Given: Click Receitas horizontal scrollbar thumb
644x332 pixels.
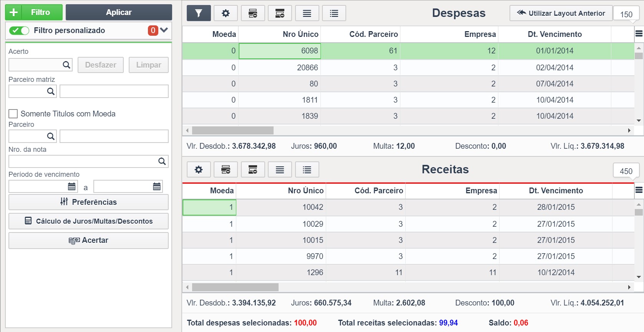Looking at the screenshot, I should 235,287.
